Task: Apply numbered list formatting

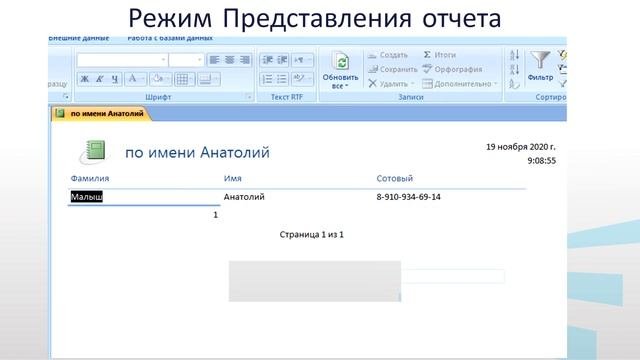Action: [x=267, y=79]
